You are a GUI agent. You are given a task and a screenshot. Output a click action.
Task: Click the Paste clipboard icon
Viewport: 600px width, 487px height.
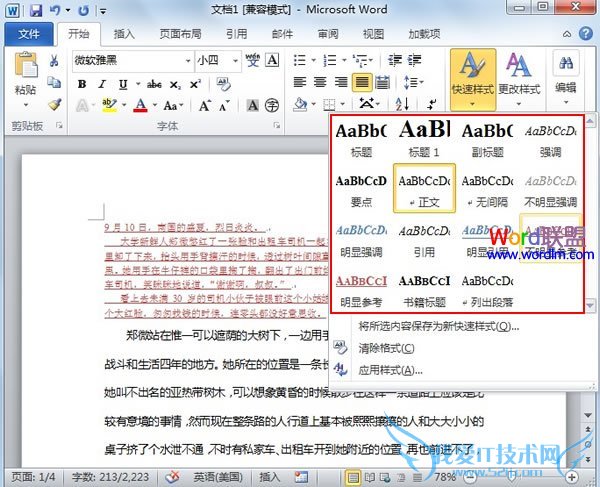click(x=26, y=65)
